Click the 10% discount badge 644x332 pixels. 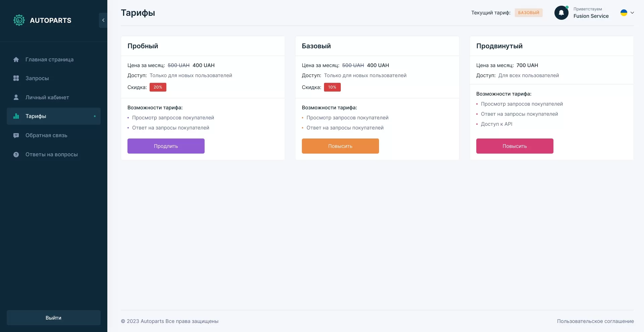click(x=332, y=87)
